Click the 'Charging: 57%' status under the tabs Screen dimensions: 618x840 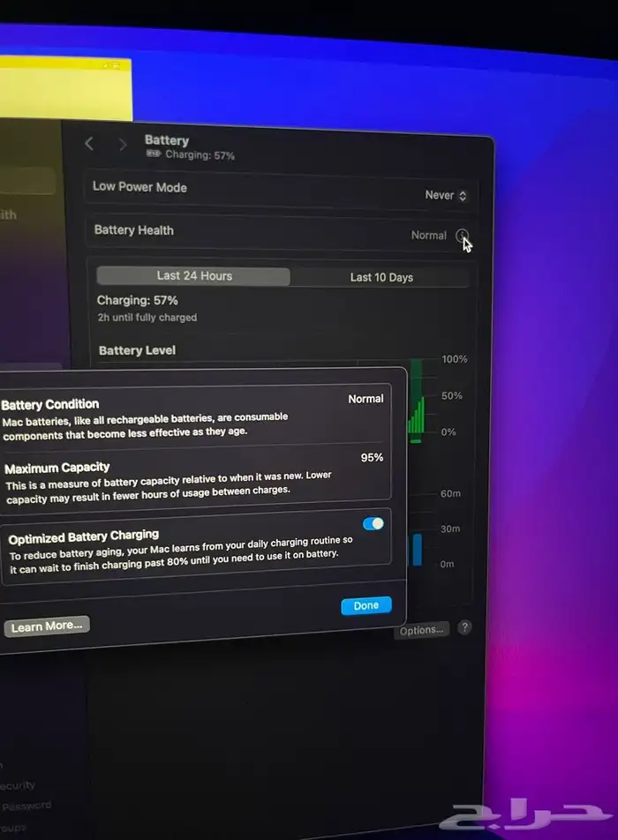[x=137, y=300]
